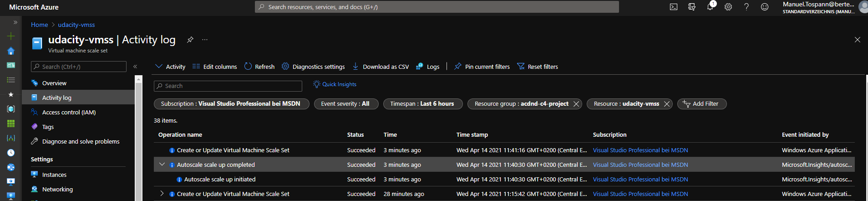Open Logs from toolbar
Viewport: 868px width, 201px height.
pos(428,67)
